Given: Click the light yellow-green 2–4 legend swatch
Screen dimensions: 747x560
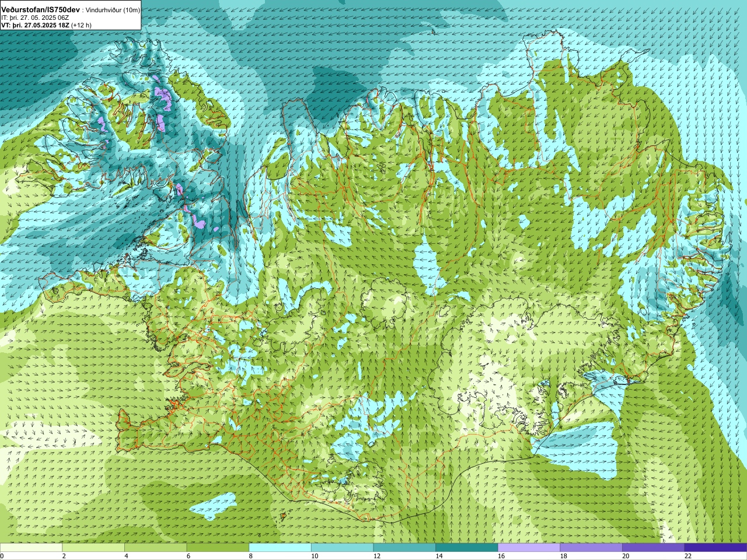Looking at the screenshot, I should (x=93, y=547).
